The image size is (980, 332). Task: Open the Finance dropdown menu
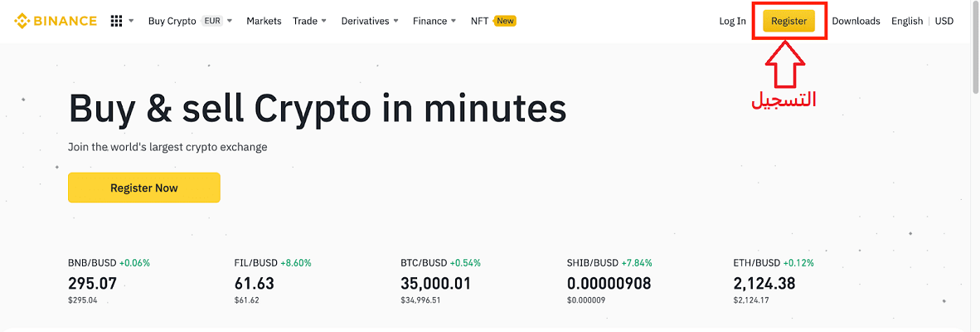click(x=435, y=21)
